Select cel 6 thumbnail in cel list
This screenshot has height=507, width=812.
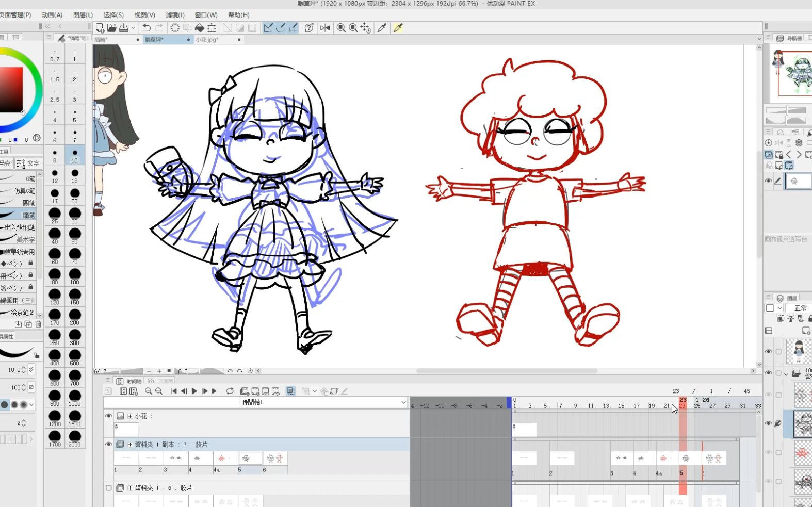click(275, 458)
